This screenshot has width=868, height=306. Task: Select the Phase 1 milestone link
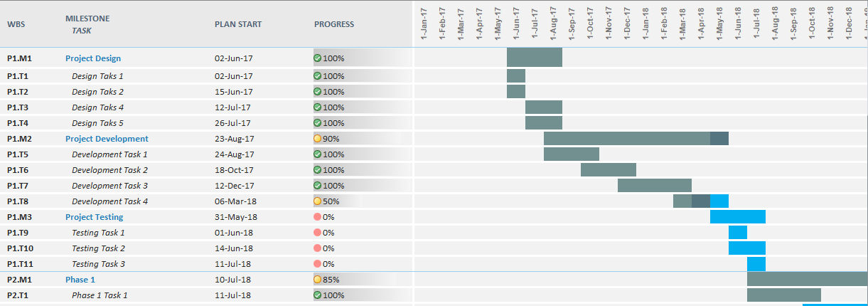80,280
